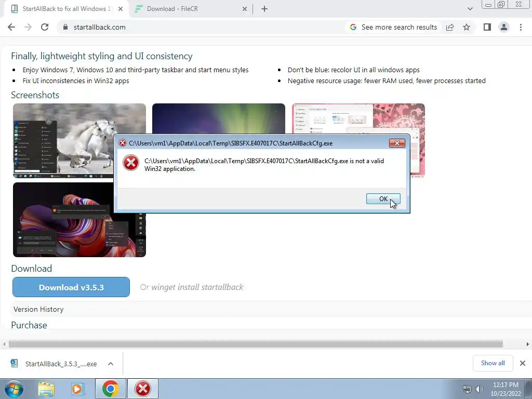
Task: Bookmark this page with the star
Action: pyautogui.click(x=467, y=27)
